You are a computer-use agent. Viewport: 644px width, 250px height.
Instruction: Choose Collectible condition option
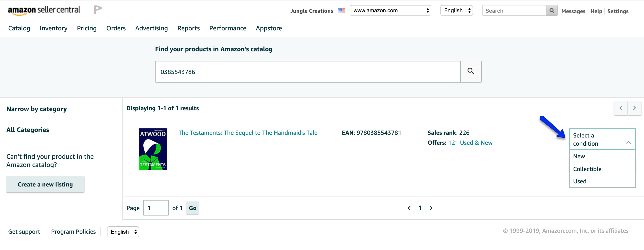coord(602,169)
